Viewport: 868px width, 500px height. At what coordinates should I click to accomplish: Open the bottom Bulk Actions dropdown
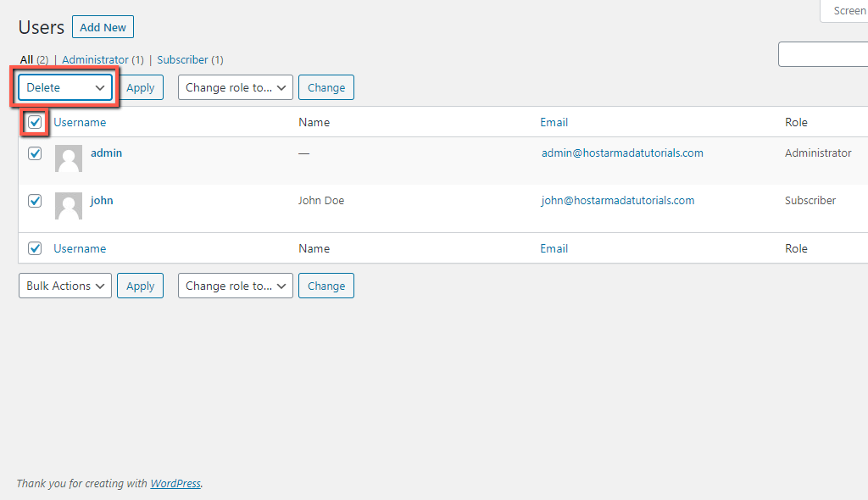pyautogui.click(x=65, y=286)
